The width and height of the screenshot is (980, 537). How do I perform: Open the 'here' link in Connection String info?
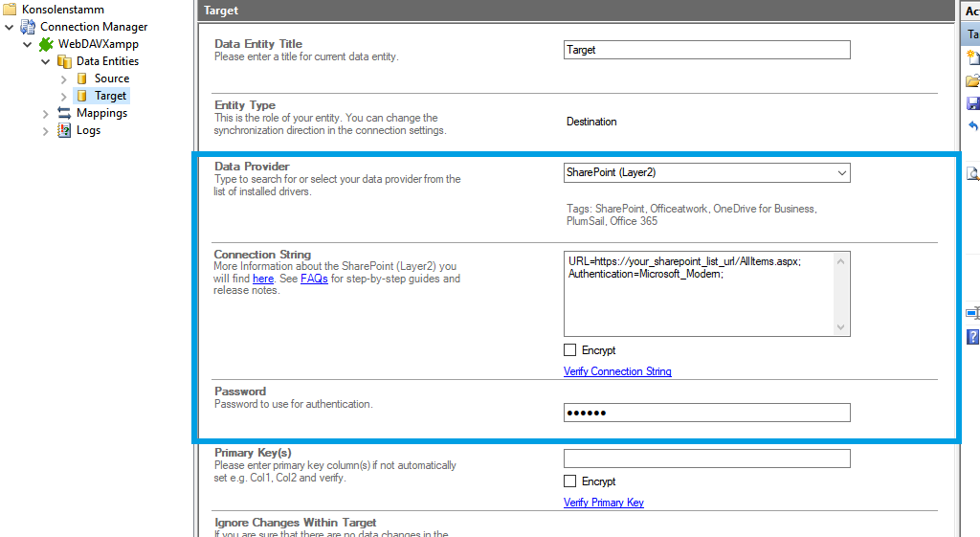pos(263,279)
